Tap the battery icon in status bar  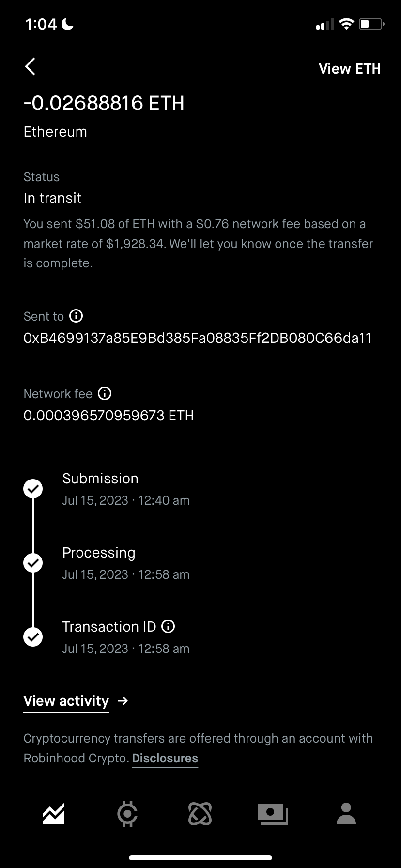(371, 24)
